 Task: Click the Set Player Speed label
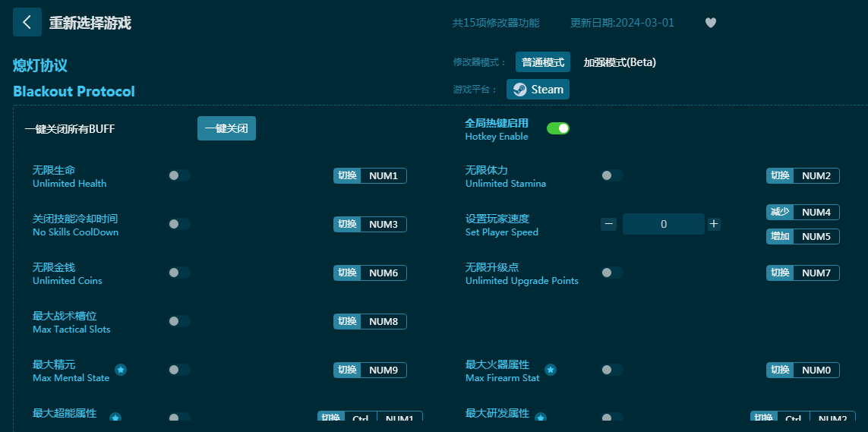tap(501, 232)
